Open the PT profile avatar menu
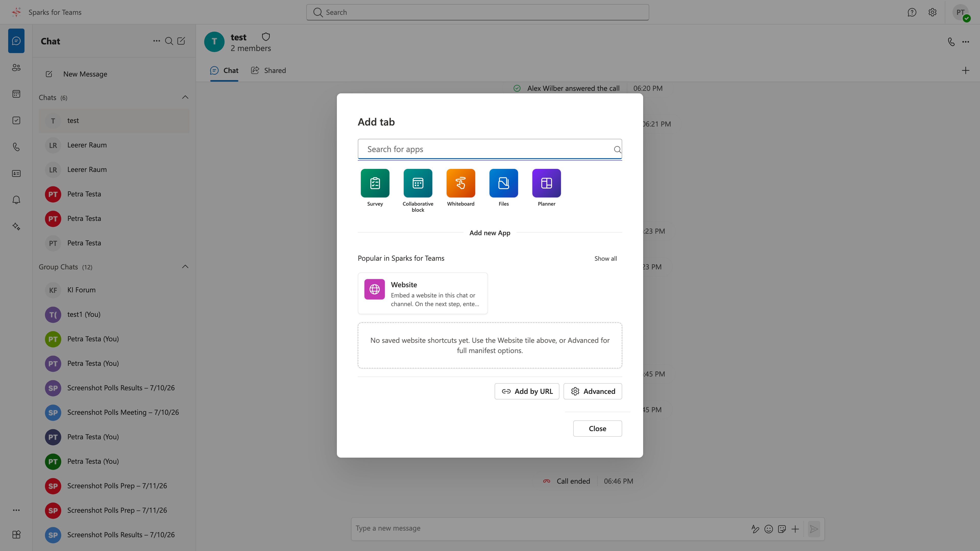 pos(961,12)
